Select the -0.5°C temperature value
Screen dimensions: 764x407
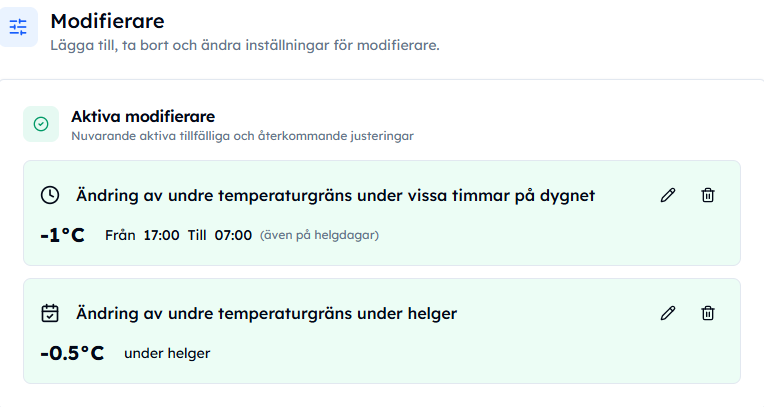click(x=72, y=353)
